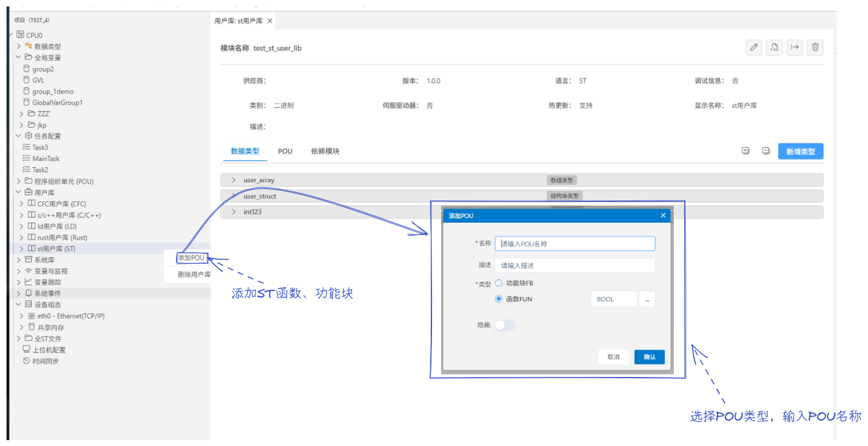868x446 pixels.
Task: Expand the user_array type row
Action: coord(233,180)
